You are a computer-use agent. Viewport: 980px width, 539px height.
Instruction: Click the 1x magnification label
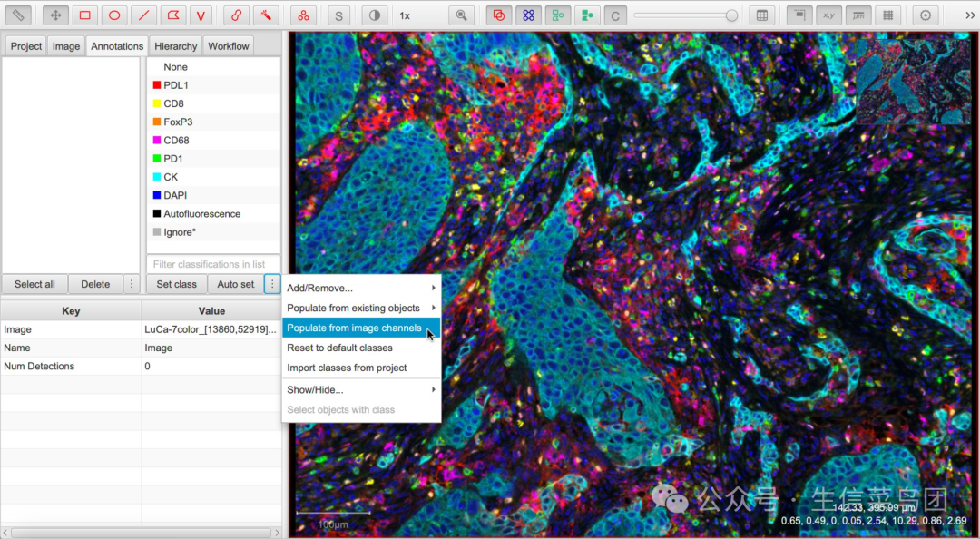tap(405, 15)
